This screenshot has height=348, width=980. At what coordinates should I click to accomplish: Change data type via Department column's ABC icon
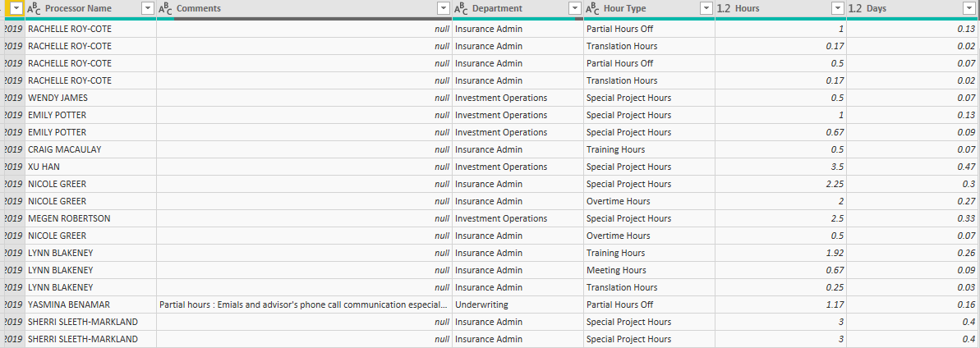462,9
